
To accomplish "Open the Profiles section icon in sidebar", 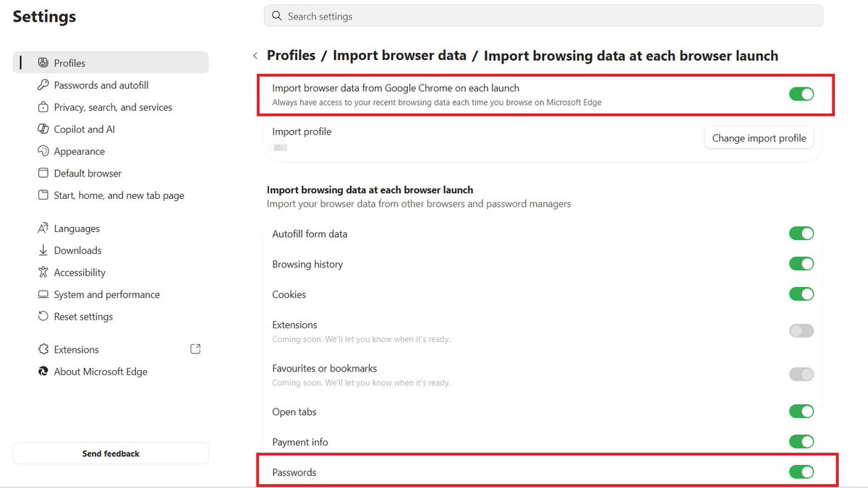I will tap(43, 63).
